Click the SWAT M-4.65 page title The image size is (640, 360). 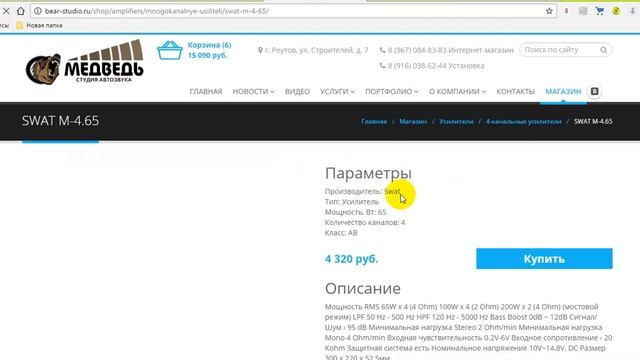point(60,121)
